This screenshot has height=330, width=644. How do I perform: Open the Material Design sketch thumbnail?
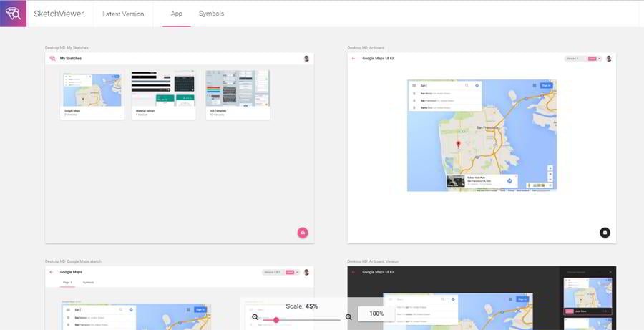[x=163, y=89]
